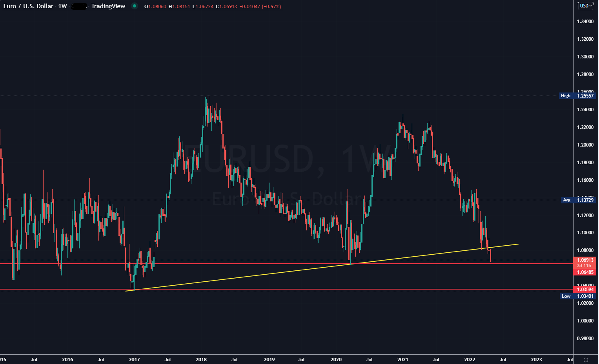Click the TradingView logo
The width and height of the screenshot is (599, 364).
point(108,6)
